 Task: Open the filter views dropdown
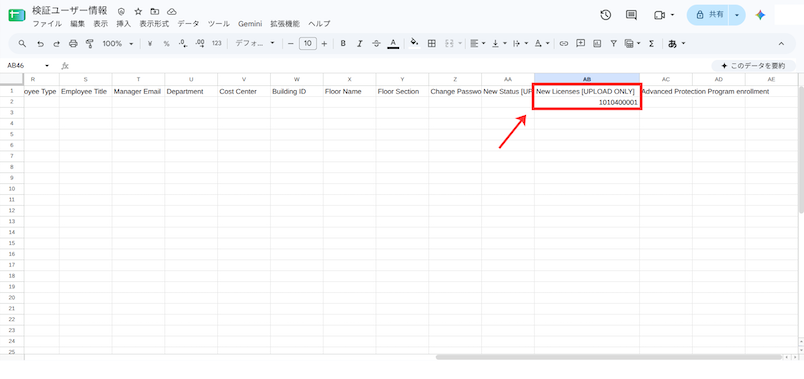pos(632,44)
